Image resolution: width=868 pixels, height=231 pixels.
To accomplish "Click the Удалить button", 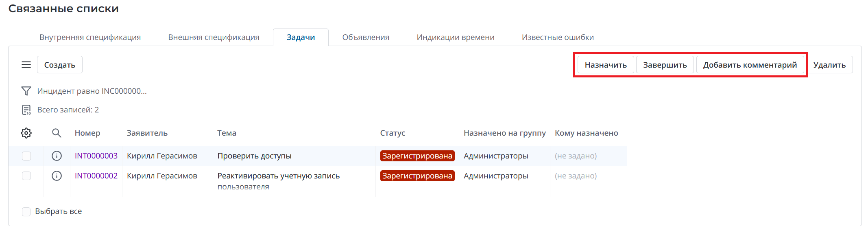I will [829, 65].
